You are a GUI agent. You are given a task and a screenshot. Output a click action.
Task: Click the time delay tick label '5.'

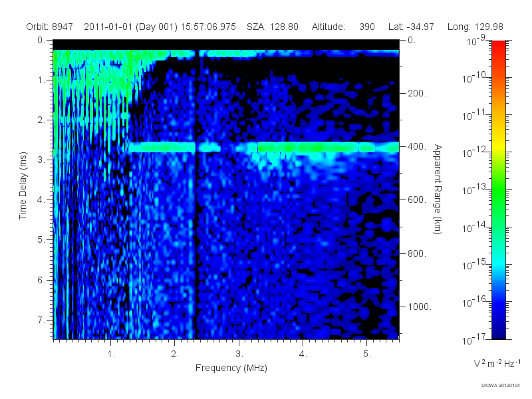(x=41, y=239)
